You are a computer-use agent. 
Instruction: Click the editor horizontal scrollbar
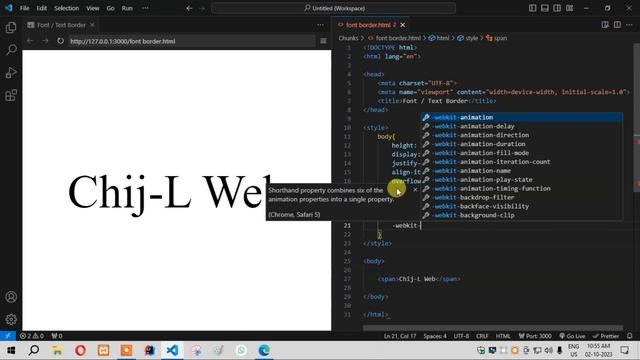click(x=493, y=327)
